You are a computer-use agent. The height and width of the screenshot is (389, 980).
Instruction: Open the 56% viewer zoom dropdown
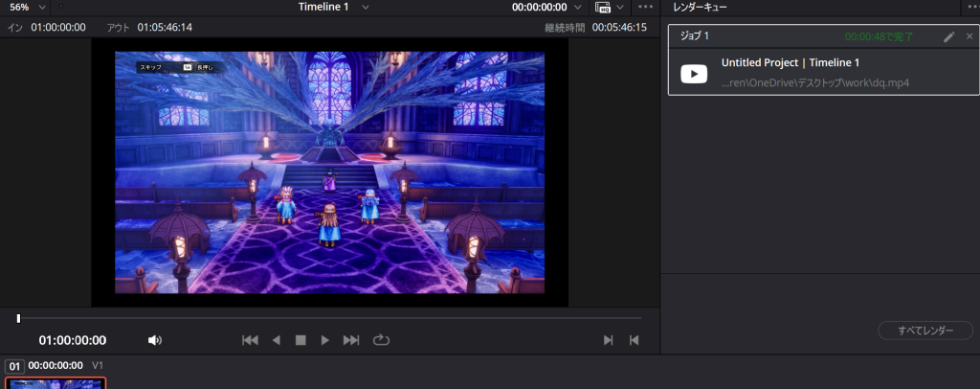42,7
